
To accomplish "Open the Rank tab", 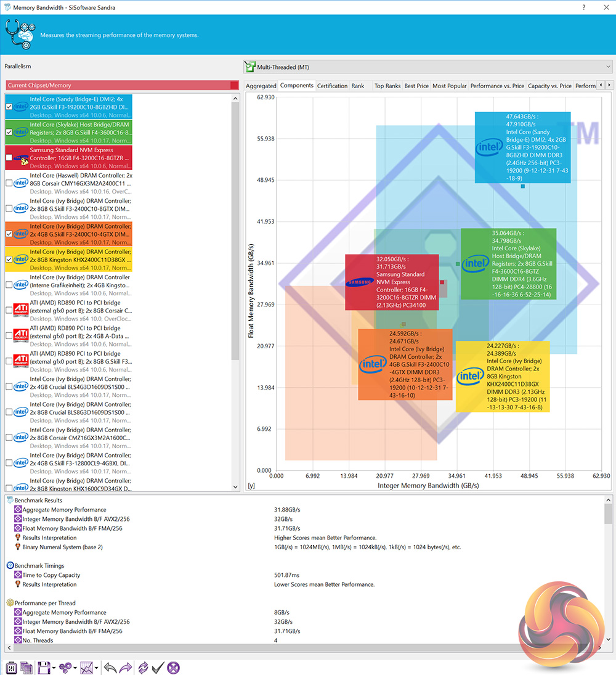I will click(x=357, y=86).
